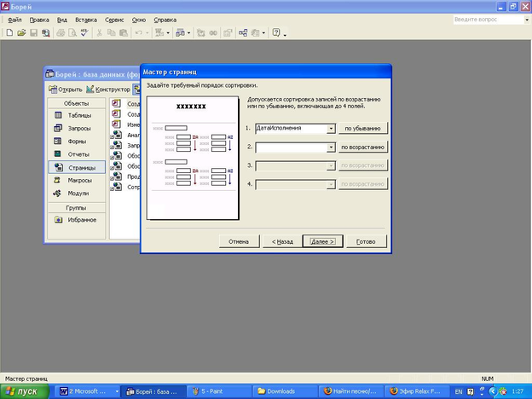
Task: Click the Save floppy disk icon
Action: click(x=33, y=32)
